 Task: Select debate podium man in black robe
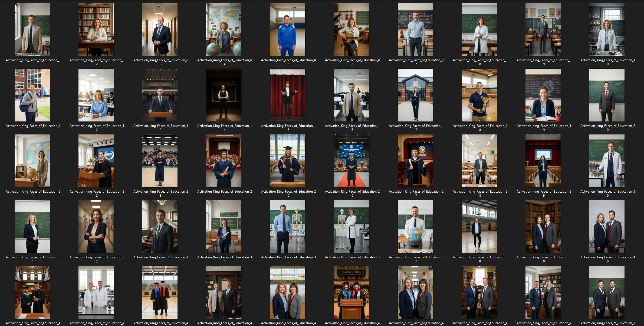click(96, 161)
